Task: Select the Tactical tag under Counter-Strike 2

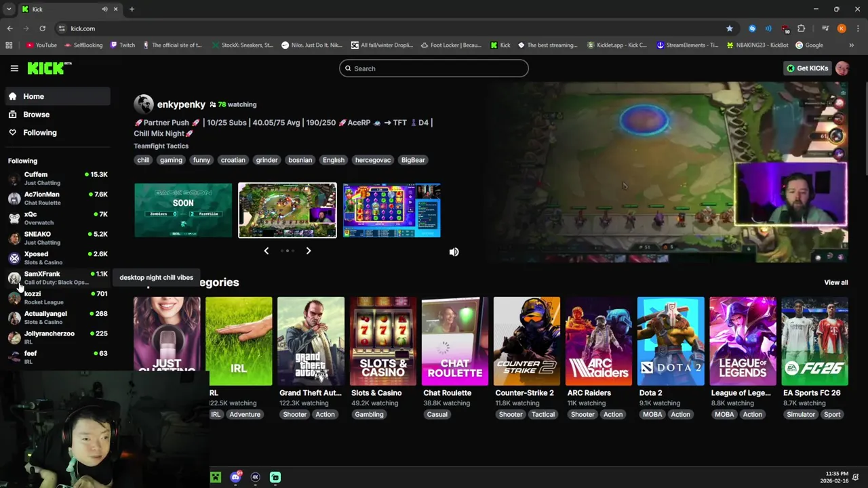Action: (542, 415)
